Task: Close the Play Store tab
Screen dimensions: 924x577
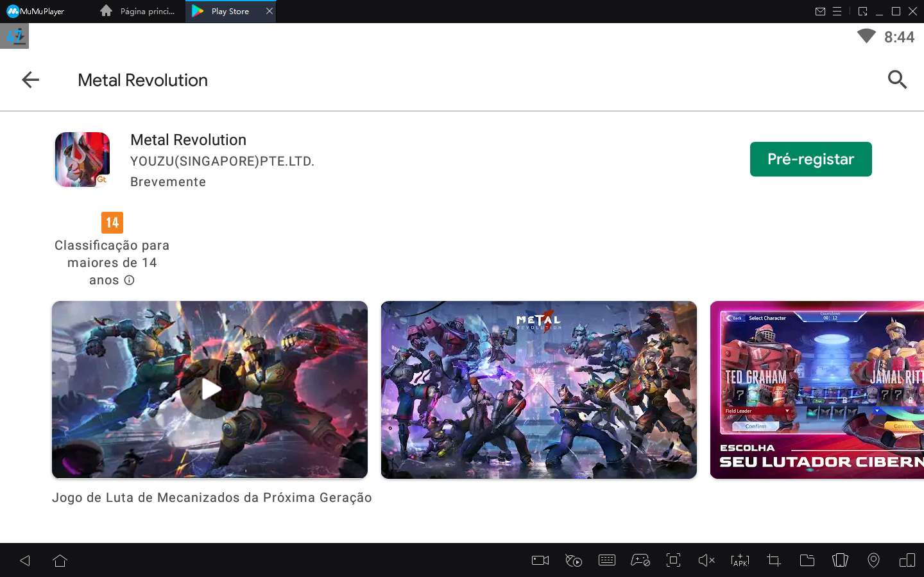Action: [x=269, y=11]
